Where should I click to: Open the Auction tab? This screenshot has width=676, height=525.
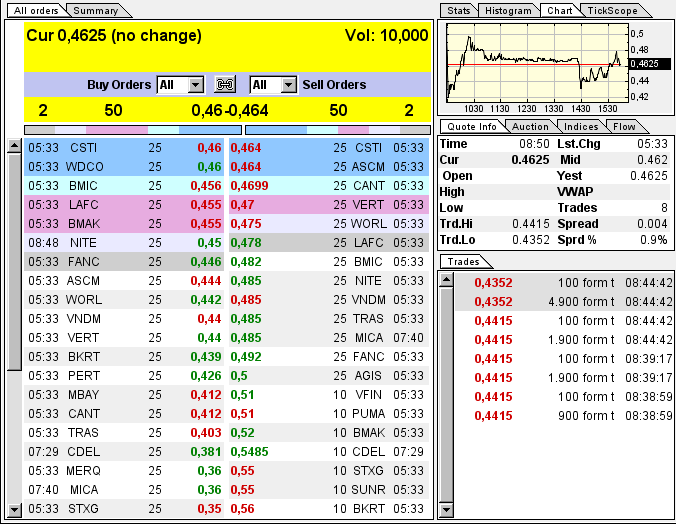tap(530, 126)
